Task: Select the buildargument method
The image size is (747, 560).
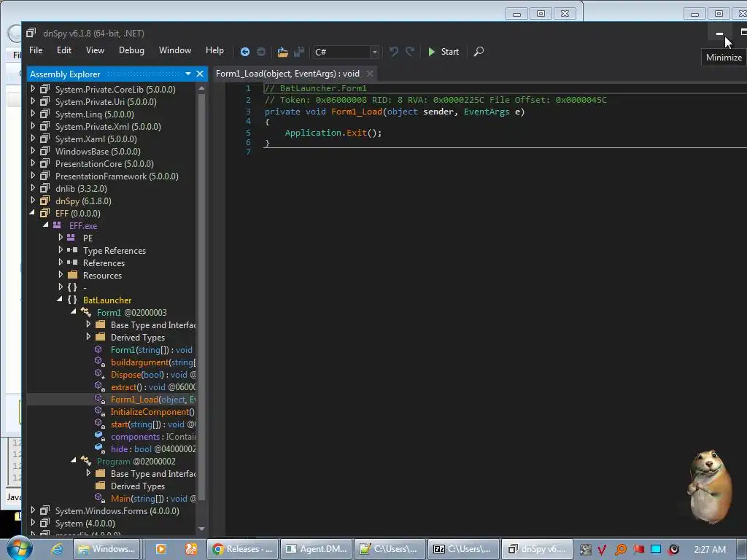Action: [x=153, y=362]
